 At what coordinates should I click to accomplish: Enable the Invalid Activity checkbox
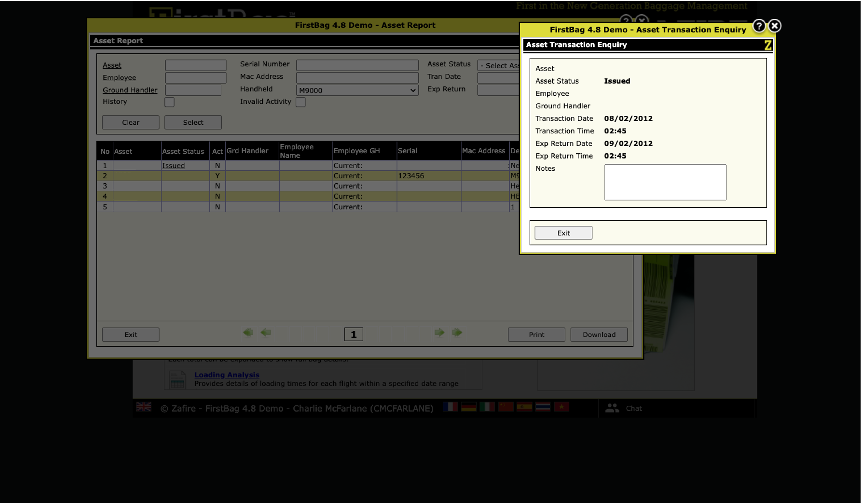[301, 102]
